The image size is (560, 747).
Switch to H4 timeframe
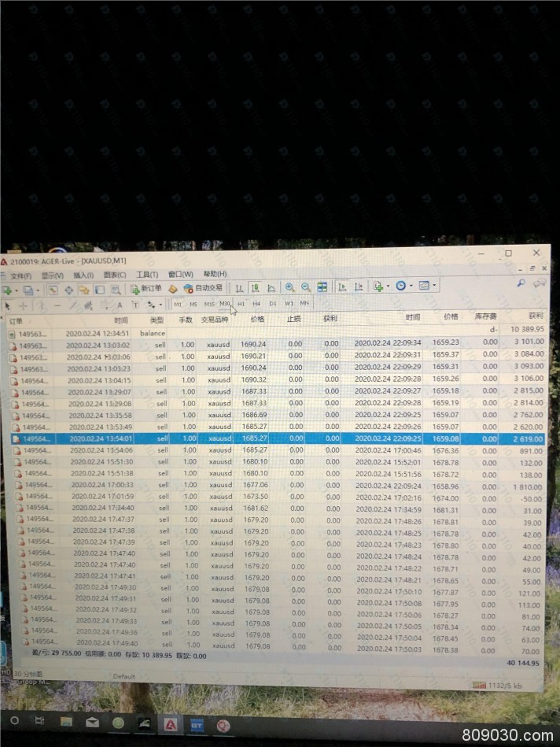(256, 304)
